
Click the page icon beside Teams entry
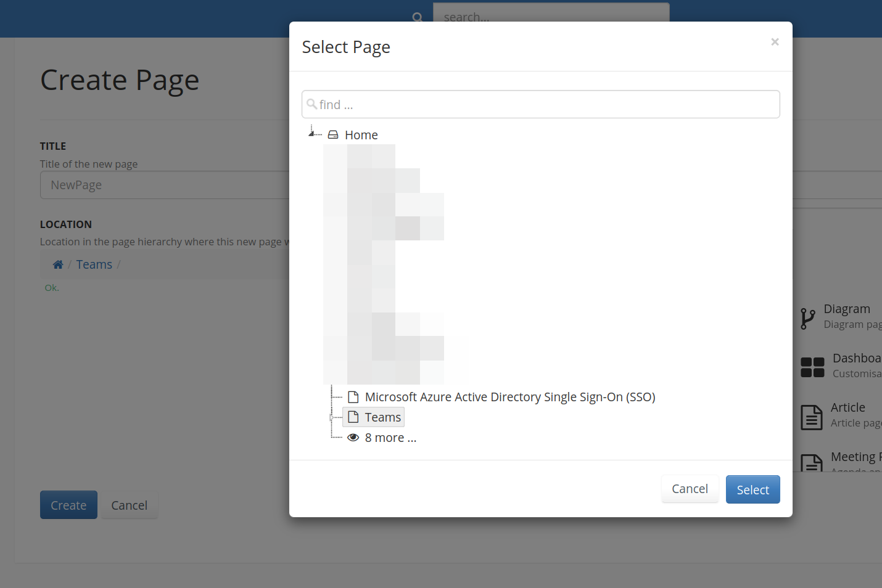[x=353, y=417]
